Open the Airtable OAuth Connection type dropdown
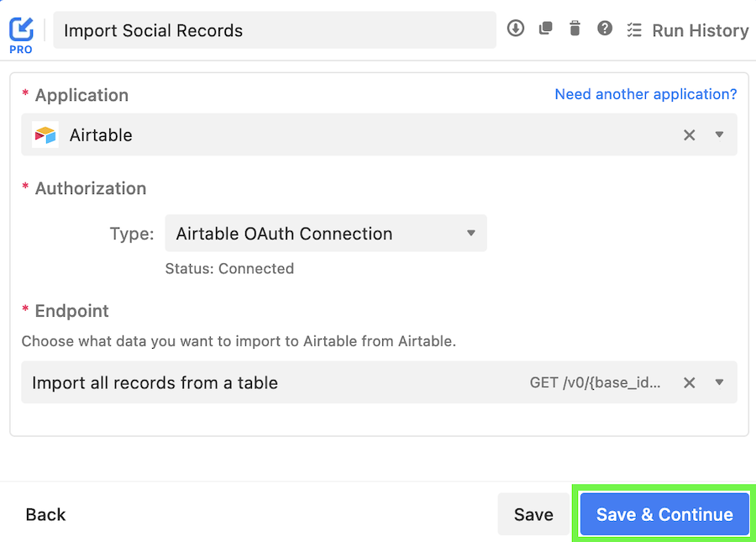The image size is (756, 542). [x=326, y=234]
